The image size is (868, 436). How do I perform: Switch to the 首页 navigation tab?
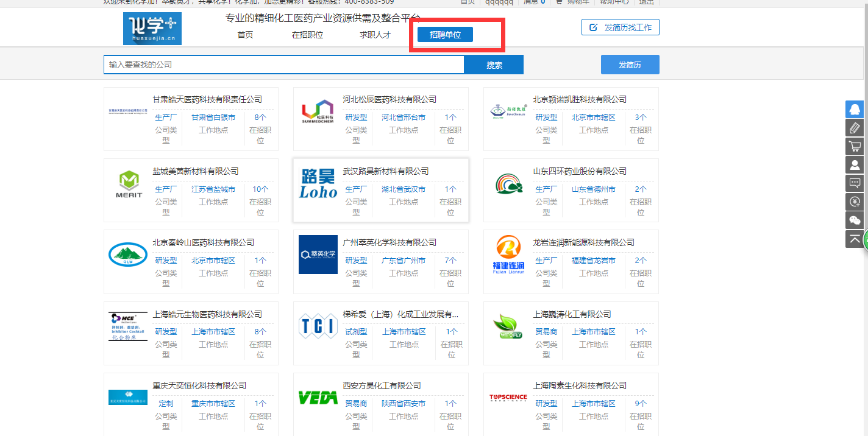click(x=245, y=35)
